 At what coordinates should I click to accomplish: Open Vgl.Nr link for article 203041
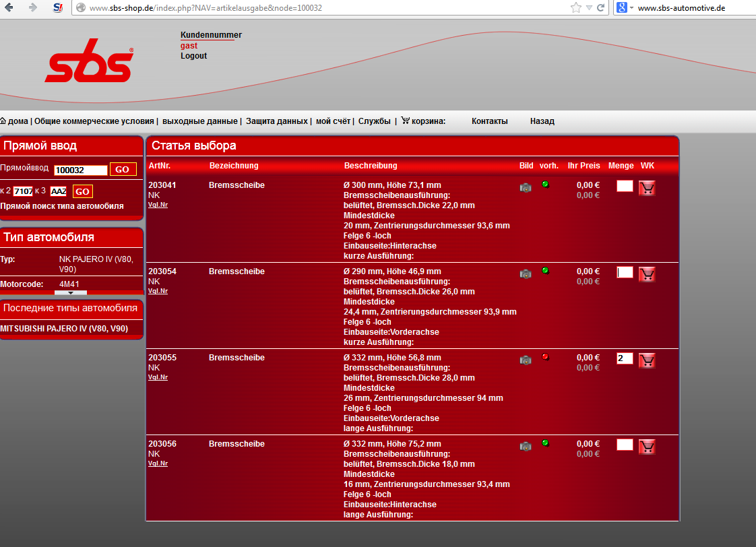point(158,205)
